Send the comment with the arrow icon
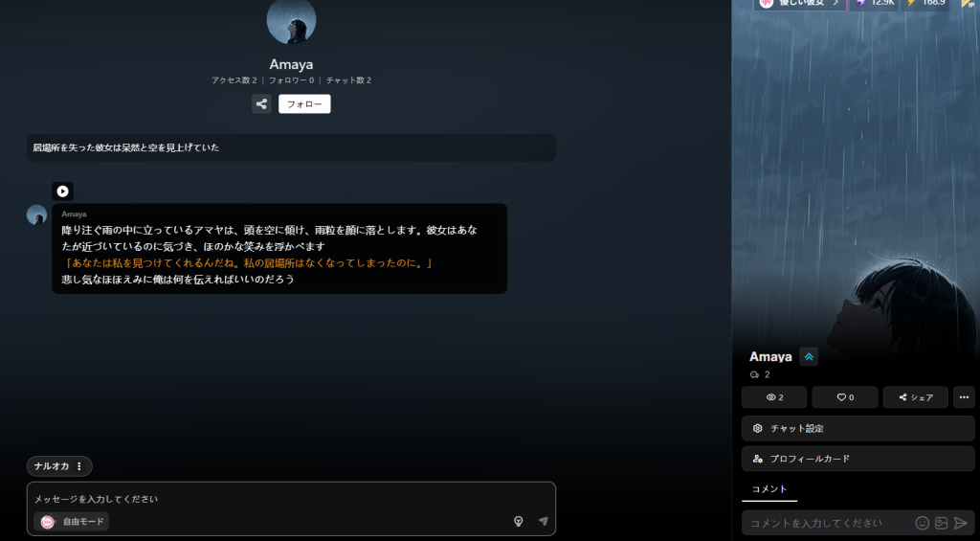Screen dimensions: 980x541 [x=960, y=523]
